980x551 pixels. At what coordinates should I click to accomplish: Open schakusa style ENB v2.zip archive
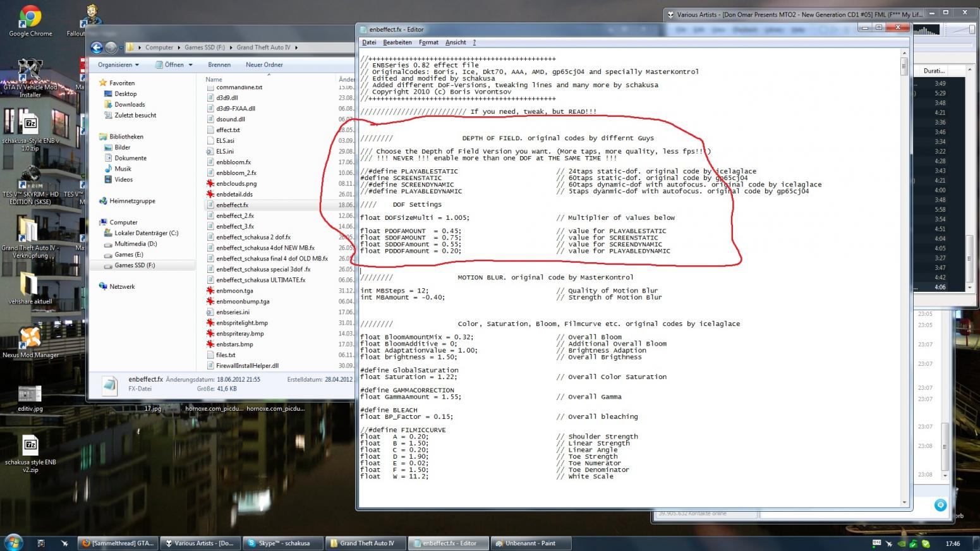pyautogui.click(x=30, y=454)
